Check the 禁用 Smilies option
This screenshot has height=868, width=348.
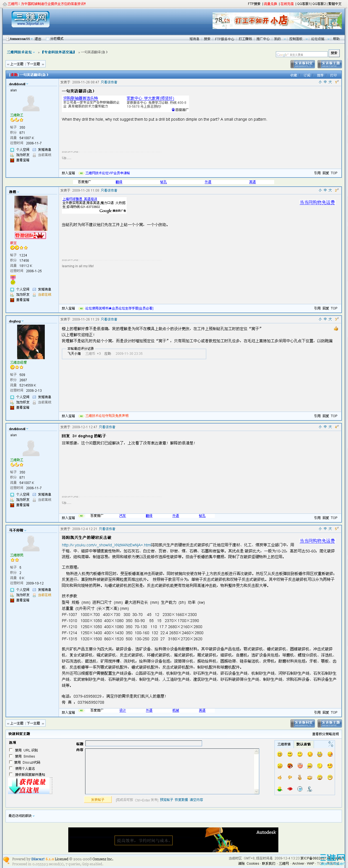point(11,756)
